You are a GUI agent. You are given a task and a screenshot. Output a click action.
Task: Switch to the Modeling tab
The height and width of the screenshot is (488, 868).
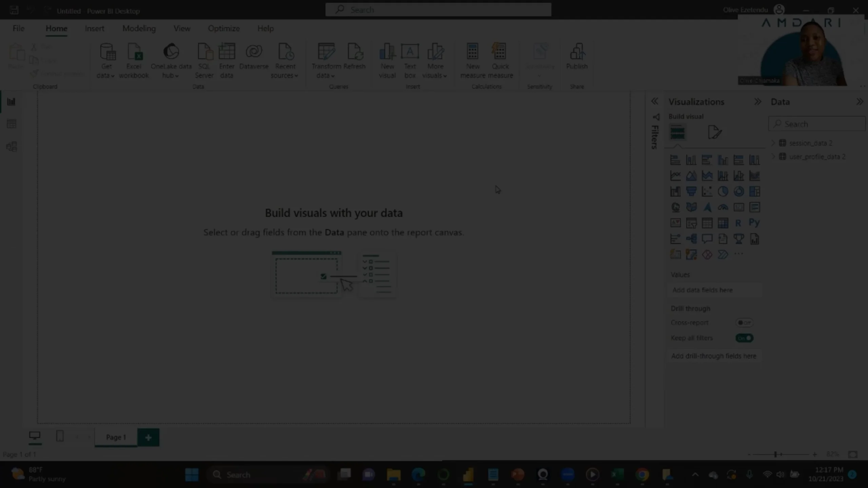coord(139,28)
